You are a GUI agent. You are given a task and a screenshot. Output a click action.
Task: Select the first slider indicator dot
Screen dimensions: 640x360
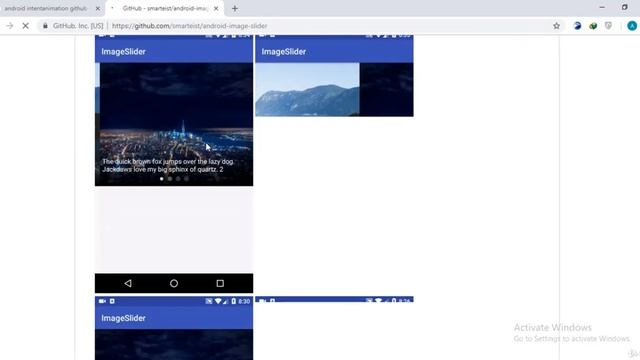(x=162, y=179)
